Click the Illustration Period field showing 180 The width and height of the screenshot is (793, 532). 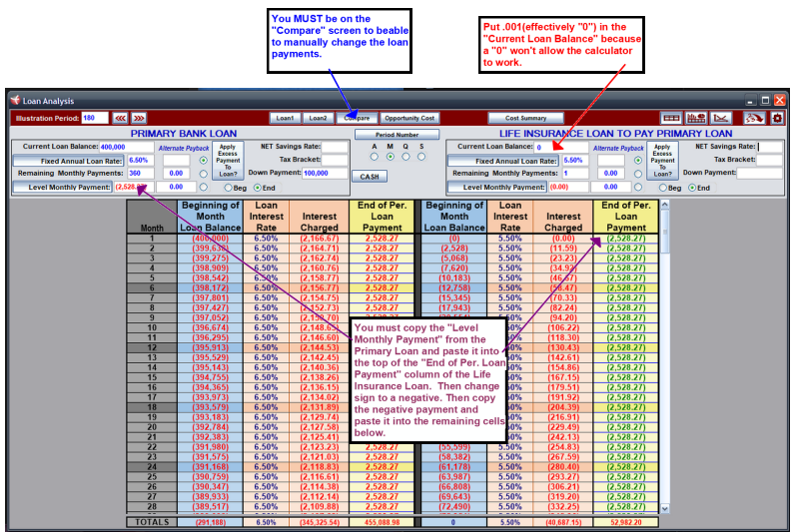[x=95, y=118]
